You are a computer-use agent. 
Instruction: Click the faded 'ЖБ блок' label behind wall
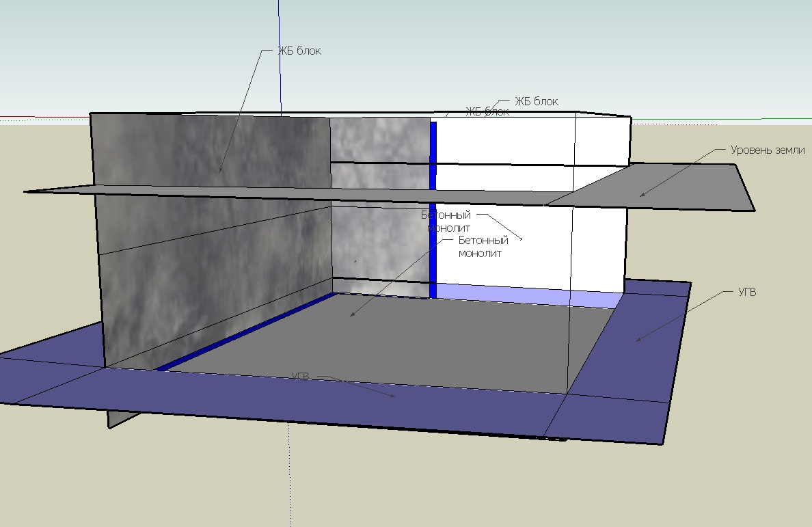pyautogui.click(x=487, y=111)
